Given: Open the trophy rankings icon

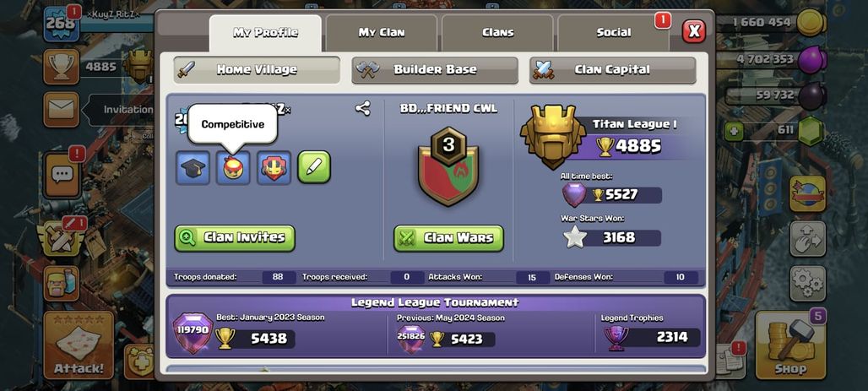Looking at the screenshot, I should (62, 67).
